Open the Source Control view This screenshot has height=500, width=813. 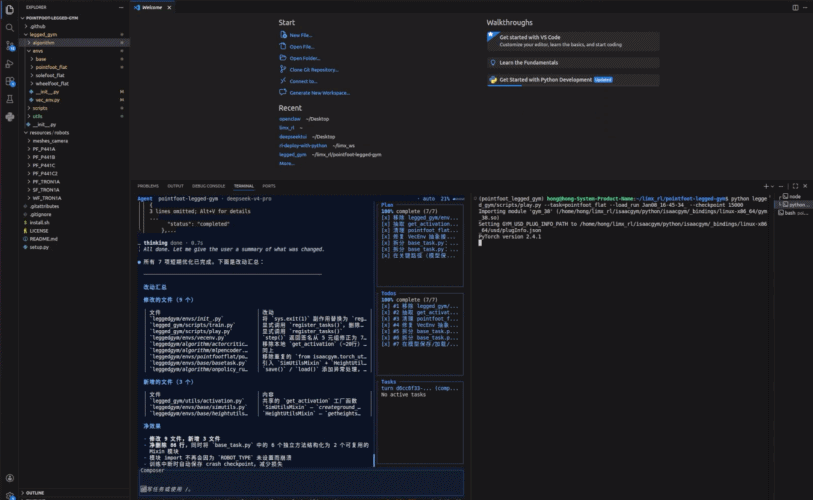pyautogui.click(x=9, y=46)
